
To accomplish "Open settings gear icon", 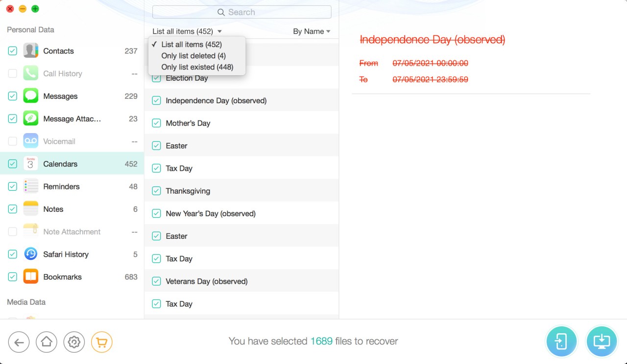I will click(74, 342).
